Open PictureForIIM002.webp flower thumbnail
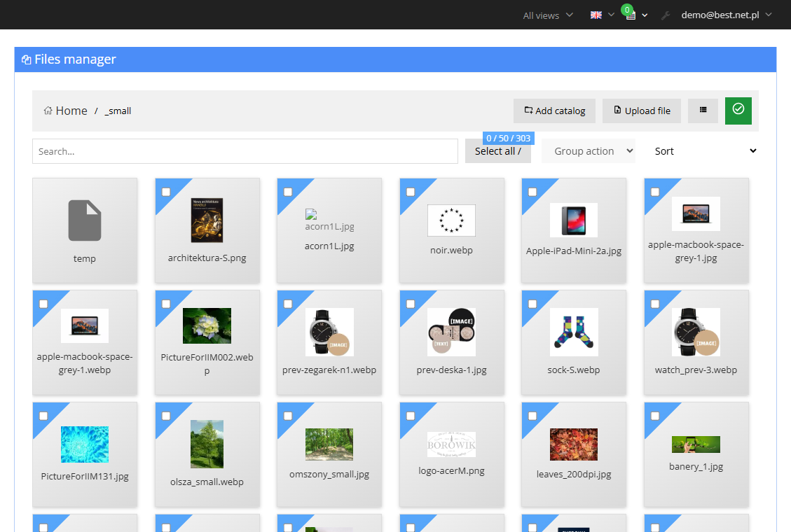 [x=207, y=326]
